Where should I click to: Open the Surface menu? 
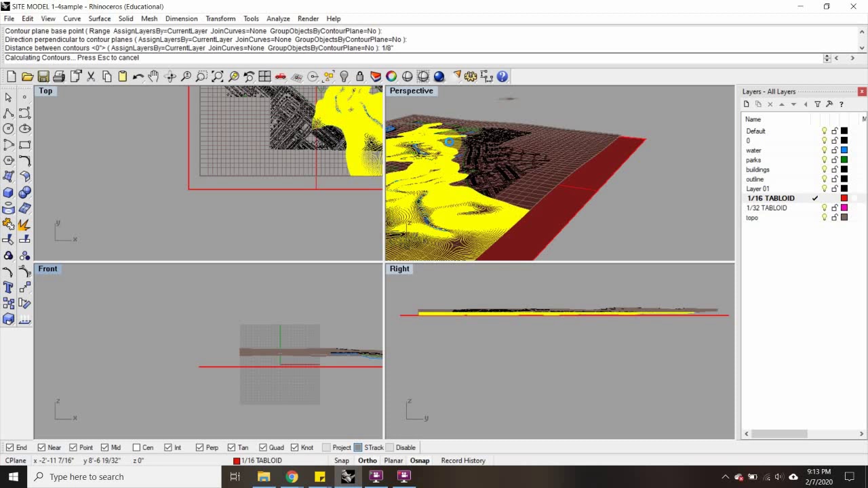tap(100, 19)
